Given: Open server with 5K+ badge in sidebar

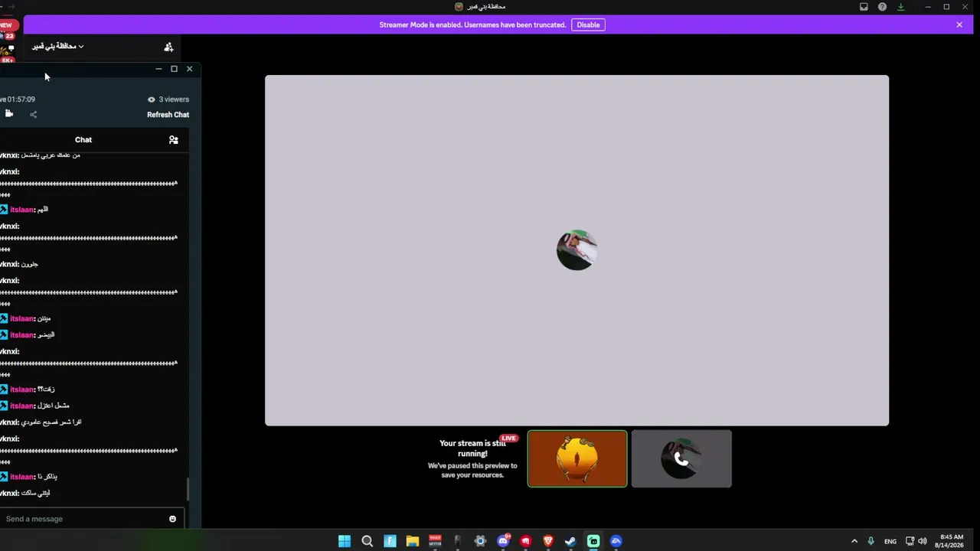Looking at the screenshot, I should pos(8,55).
